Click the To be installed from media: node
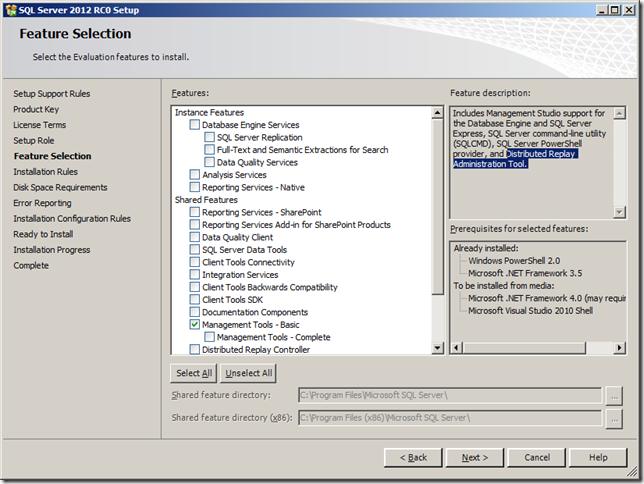The image size is (644, 484). 504,286
